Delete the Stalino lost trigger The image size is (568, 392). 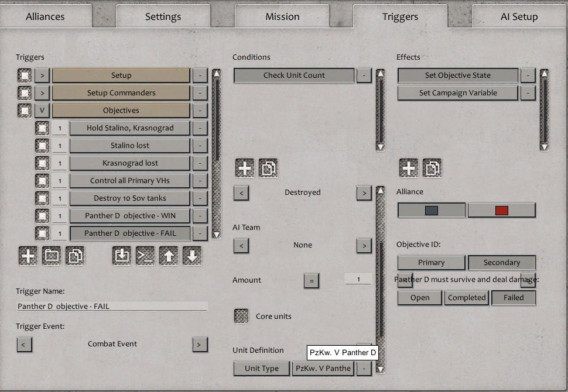200,146
